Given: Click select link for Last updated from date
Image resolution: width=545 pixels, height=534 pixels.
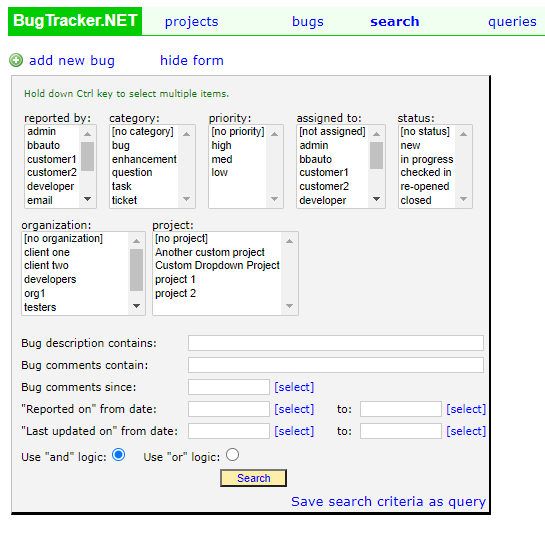Looking at the screenshot, I should 294,431.
